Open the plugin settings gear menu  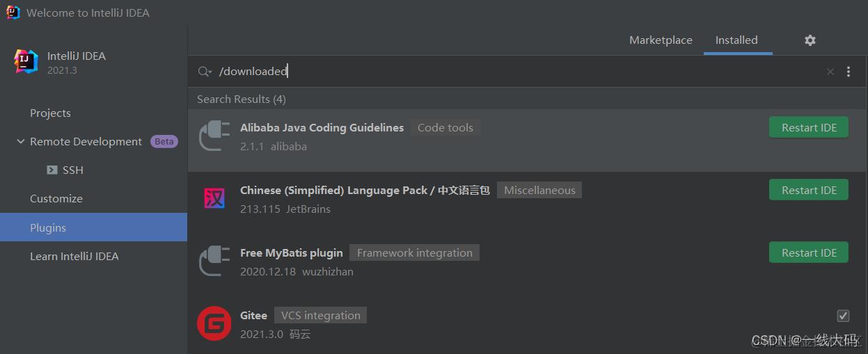810,40
